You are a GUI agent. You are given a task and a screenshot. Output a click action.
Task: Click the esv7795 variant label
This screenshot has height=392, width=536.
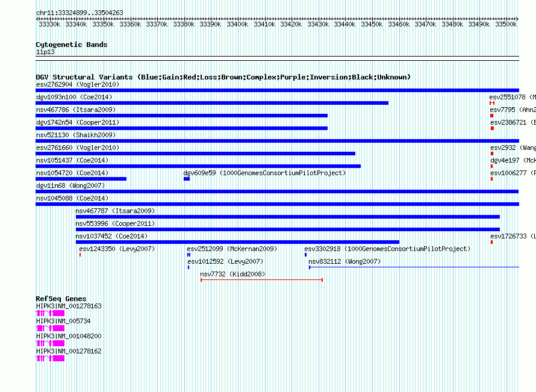[513, 110]
